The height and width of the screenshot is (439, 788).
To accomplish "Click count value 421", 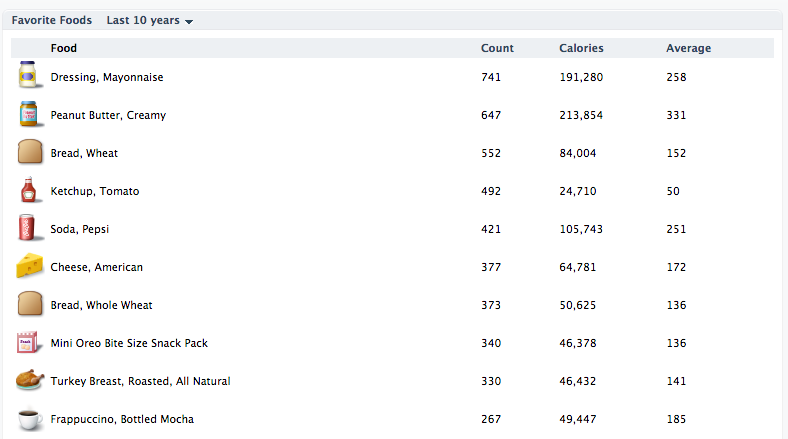I will pos(491,229).
